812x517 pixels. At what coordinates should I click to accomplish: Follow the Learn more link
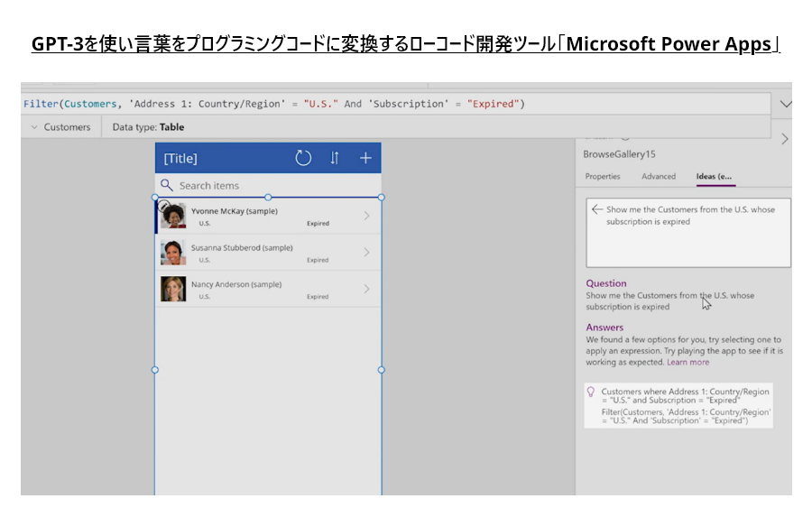[x=687, y=362]
